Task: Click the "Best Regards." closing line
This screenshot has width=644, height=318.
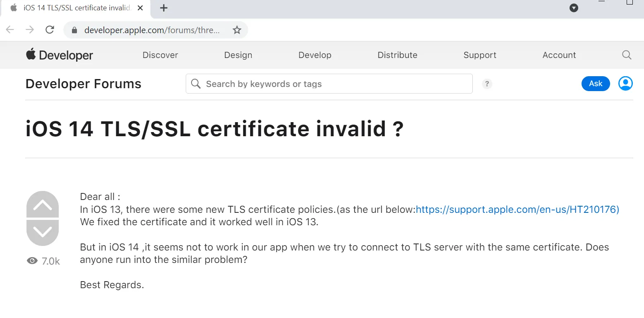Action: point(112,285)
